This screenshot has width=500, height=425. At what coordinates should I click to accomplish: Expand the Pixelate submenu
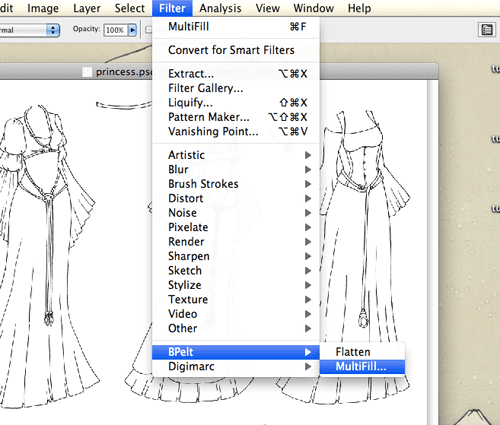[236, 227]
